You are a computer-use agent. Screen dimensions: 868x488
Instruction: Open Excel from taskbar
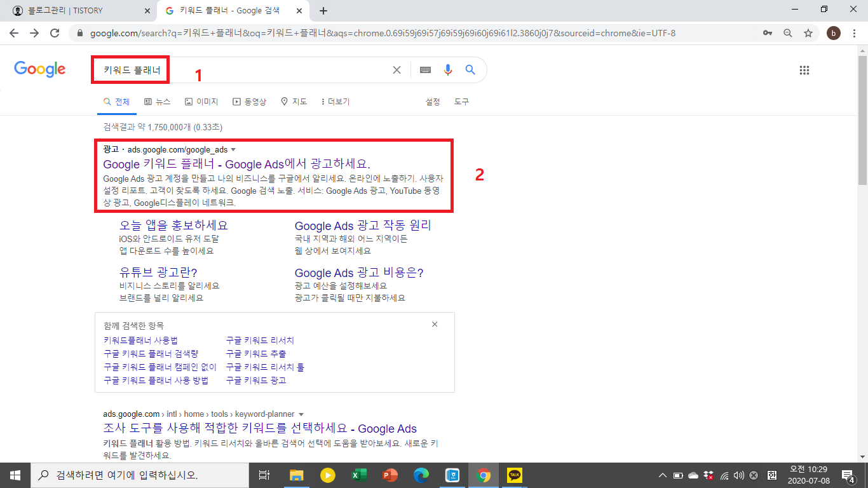pyautogui.click(x=359, y=475)
